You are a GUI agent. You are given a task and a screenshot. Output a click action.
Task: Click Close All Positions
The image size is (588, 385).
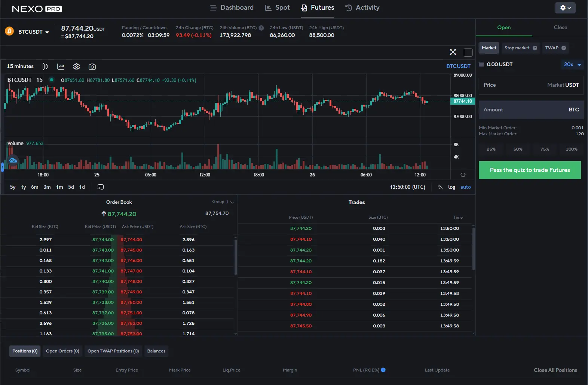tap(555, 370)
